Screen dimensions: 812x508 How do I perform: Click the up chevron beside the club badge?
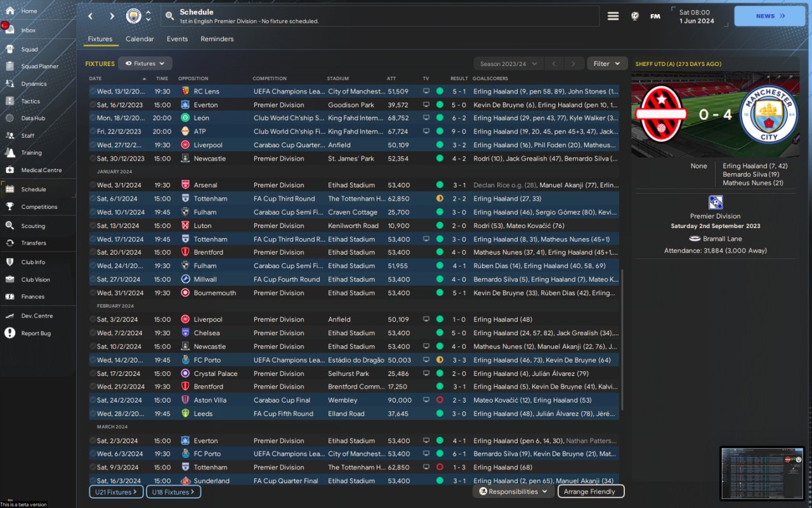(x=148, y=12)
